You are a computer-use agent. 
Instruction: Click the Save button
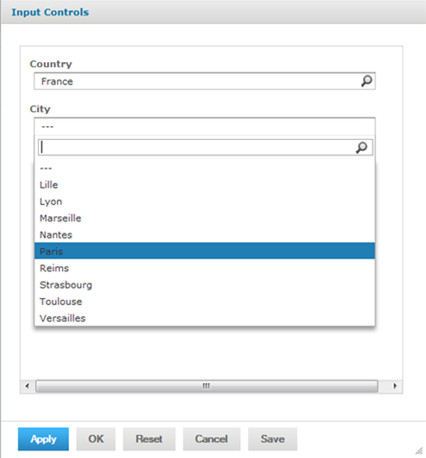[273, 439]
